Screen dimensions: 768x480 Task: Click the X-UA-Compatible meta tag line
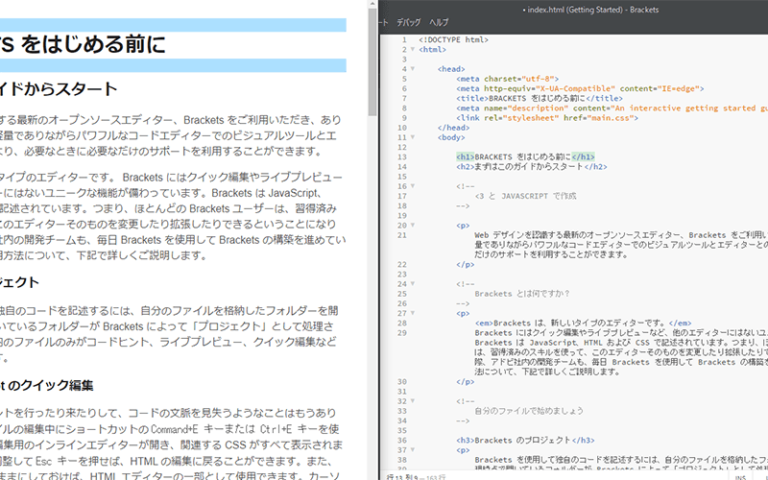[x=580, y=89]
